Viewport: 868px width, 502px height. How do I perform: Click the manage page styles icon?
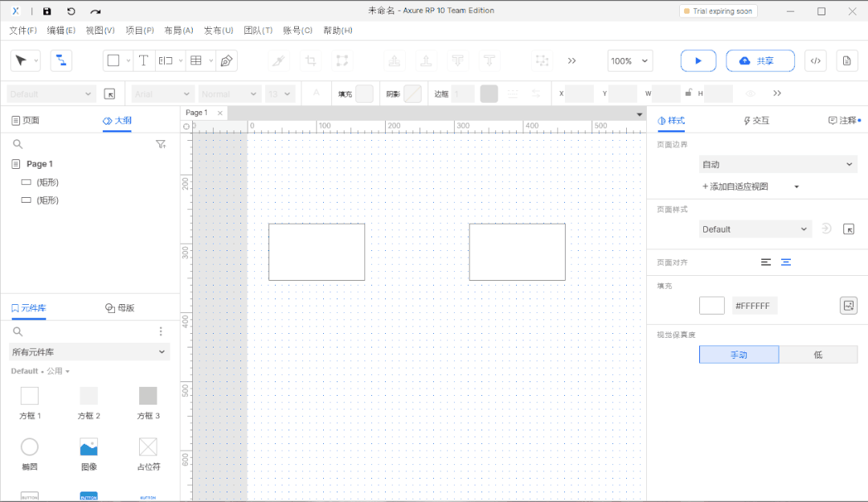(849, 229)
